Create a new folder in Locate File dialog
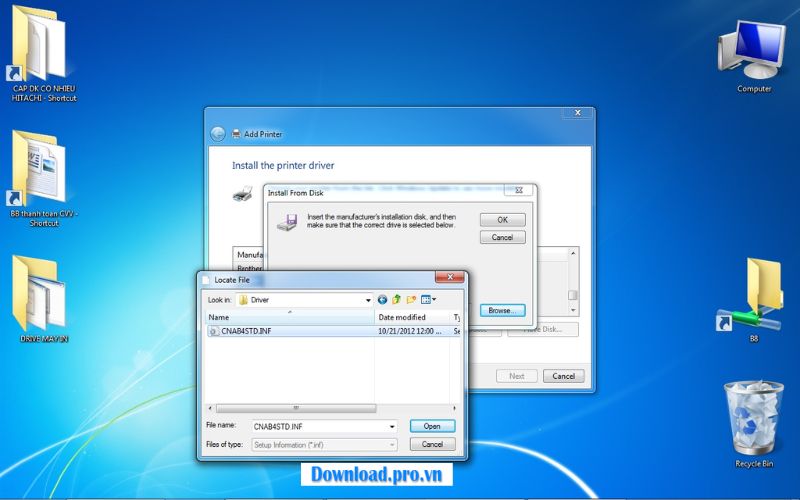 point(411,299)
